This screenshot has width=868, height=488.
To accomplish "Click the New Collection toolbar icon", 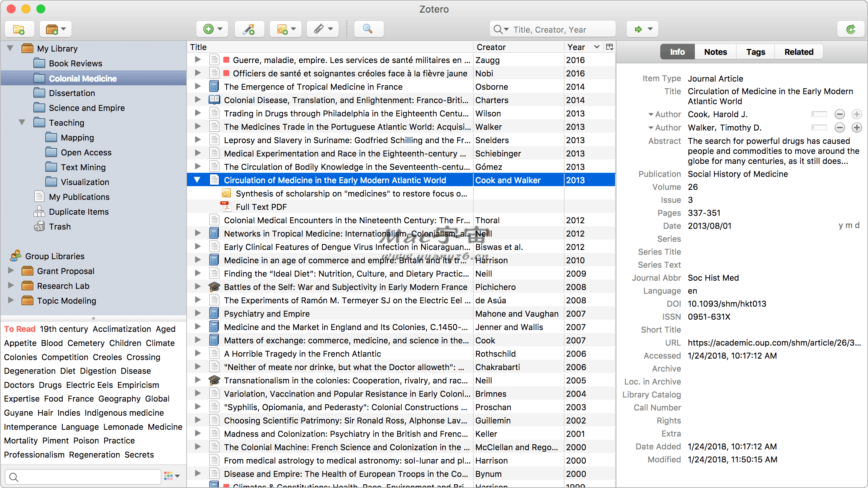I will click(19, 29).
